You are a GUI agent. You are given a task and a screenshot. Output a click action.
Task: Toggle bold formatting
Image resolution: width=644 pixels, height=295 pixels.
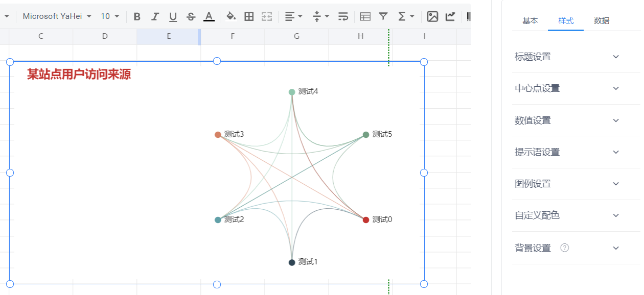click(137, 16)
